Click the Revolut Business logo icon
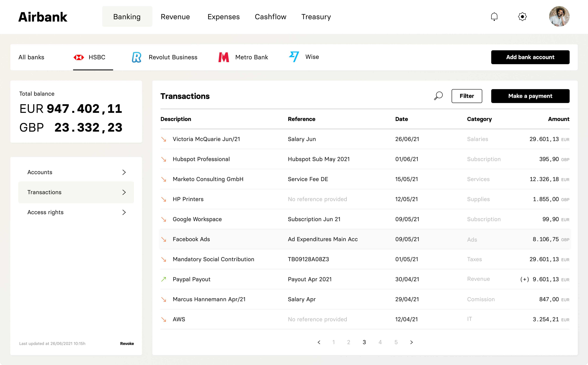The width and height of the screenshot is (588, 365). (137, 57)
